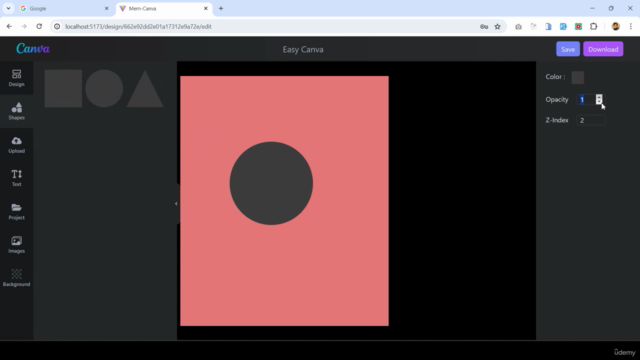Click the Z-Index input field
The image size is (640, 360).
click(x=591, y=120)
